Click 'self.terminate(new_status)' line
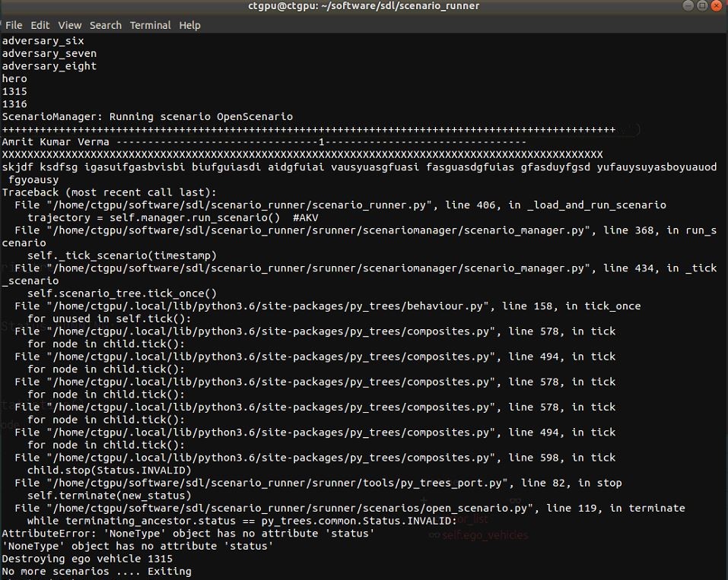The width and height of the screenshot is (728, 580). tap(109, 496)
